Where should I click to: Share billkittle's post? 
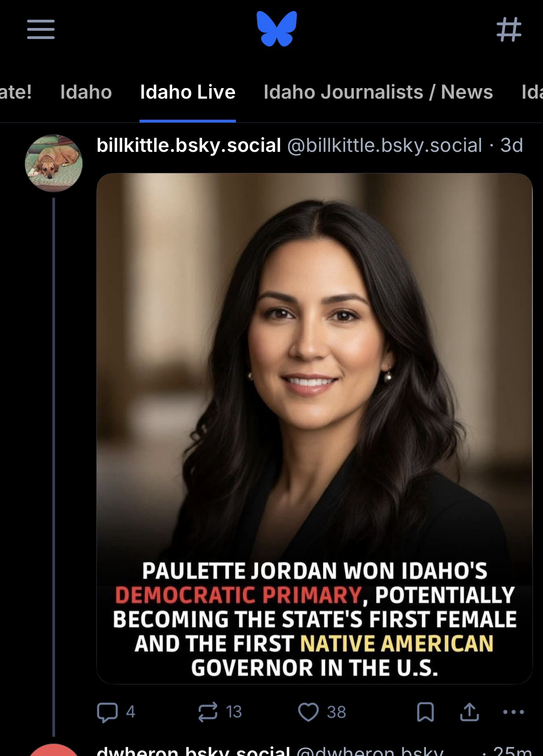pos(469,712)
